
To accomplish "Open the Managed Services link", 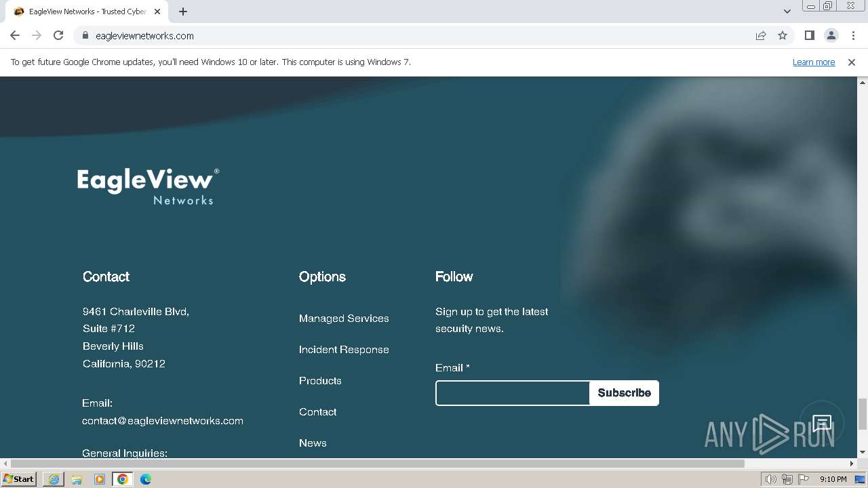I will click(x=344, y=319).
